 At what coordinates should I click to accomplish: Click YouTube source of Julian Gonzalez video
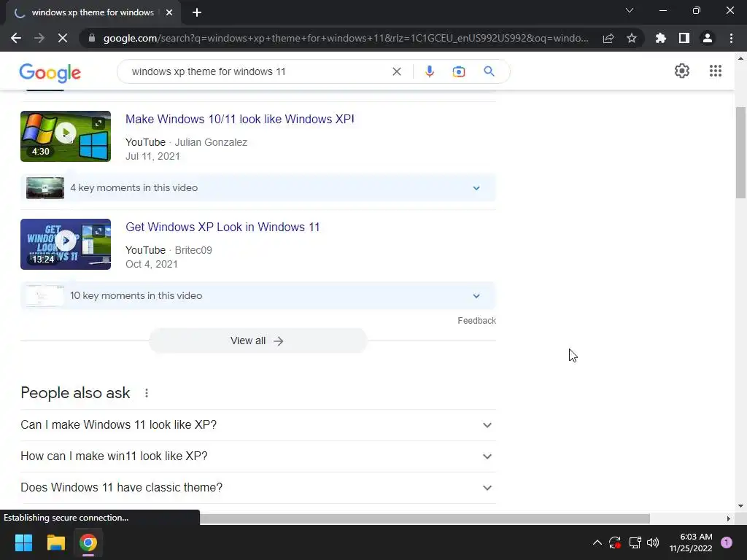[x=145, y=142]
